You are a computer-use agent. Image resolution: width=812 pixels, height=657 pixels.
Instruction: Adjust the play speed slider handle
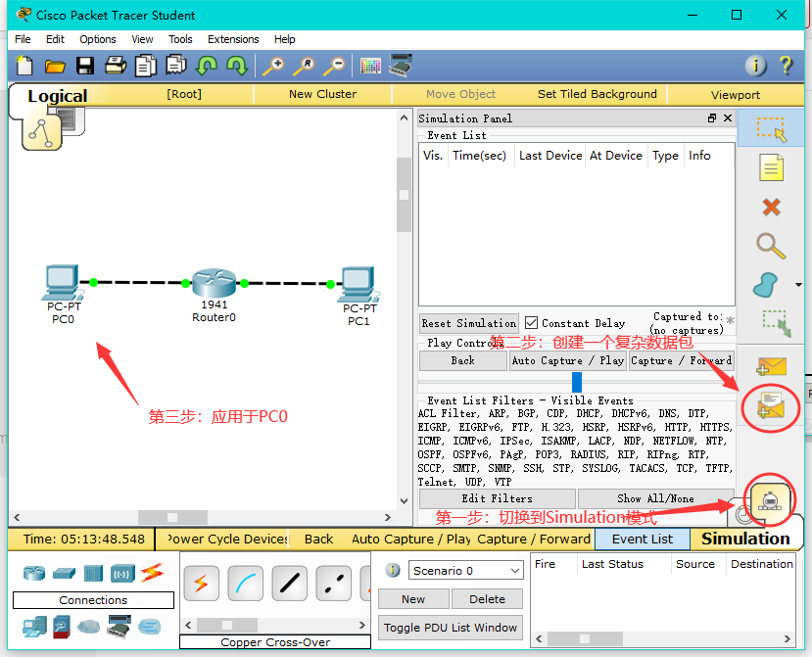click(576, 382)
